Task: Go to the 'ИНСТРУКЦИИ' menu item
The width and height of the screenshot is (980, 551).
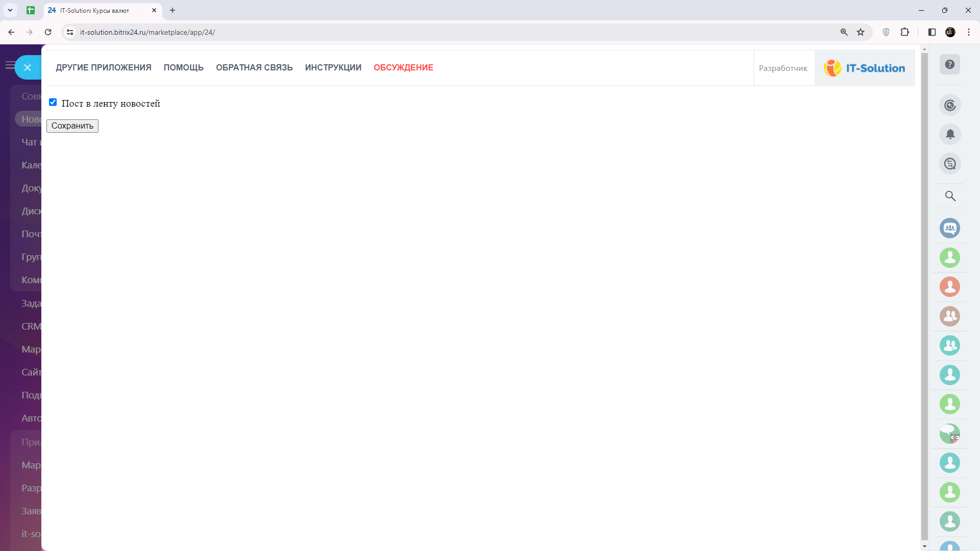Action: click(x=333, y=67)
